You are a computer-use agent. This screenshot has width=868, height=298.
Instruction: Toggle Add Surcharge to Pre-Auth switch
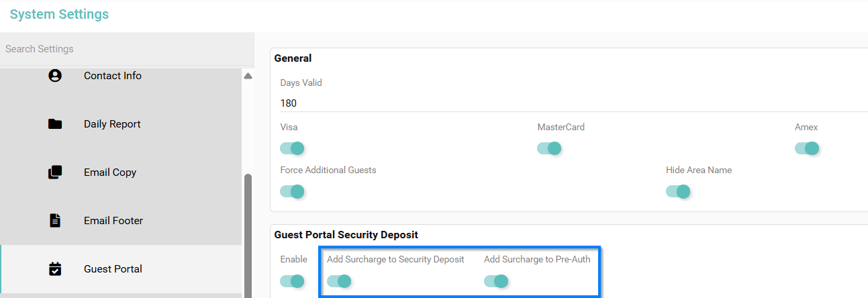497,281
